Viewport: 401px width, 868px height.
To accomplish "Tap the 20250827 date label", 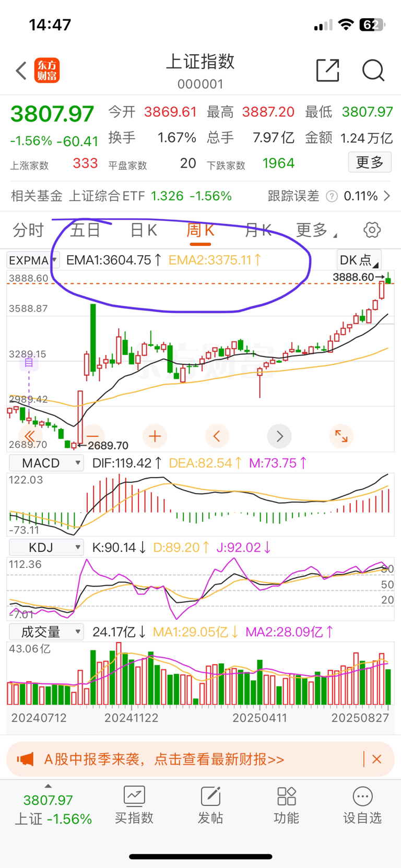I will pyautogui.click(x=360, y=718).
